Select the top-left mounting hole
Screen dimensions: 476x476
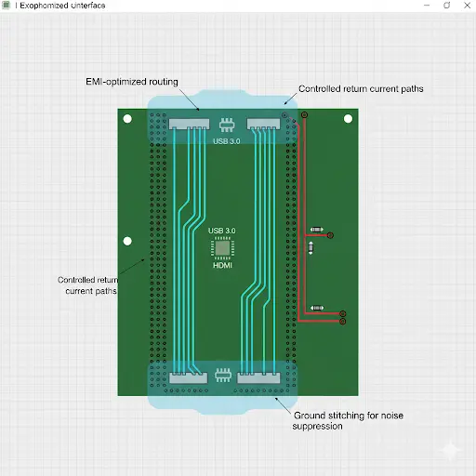point(127,119)
